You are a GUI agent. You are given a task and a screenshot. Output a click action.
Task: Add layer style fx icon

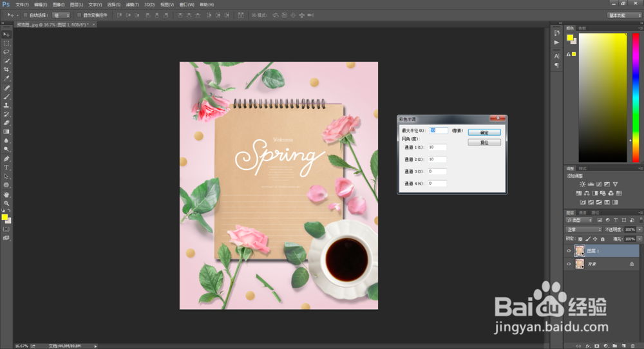(x=588, y=346)
